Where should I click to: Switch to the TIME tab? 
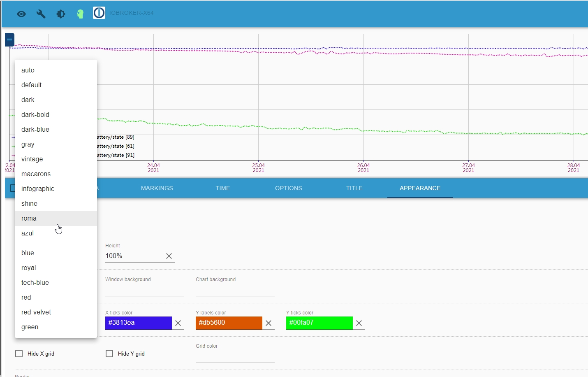[x=222, y=188]
